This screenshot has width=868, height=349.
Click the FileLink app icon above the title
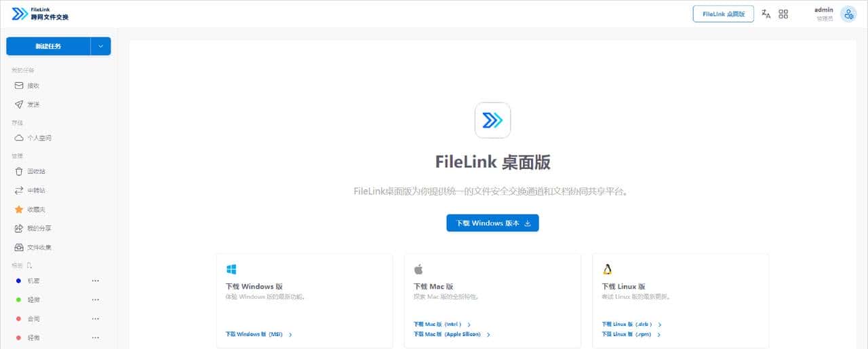point(492,120)
